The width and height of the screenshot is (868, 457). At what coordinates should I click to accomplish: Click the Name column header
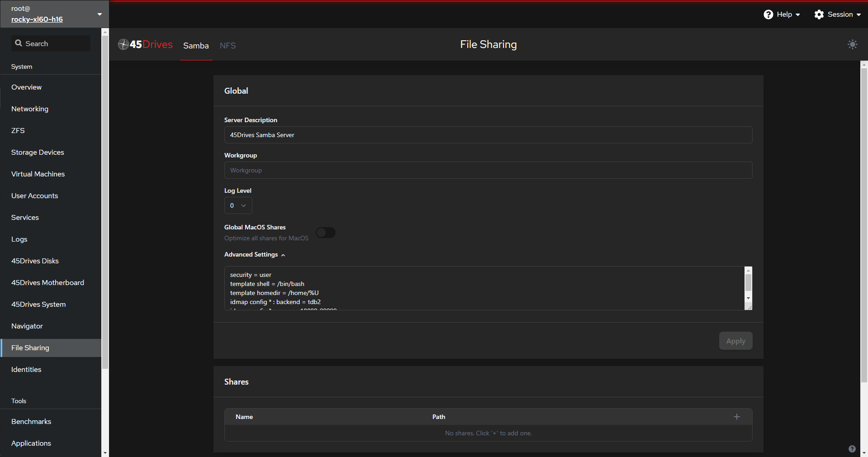click(x=244, y=417)
